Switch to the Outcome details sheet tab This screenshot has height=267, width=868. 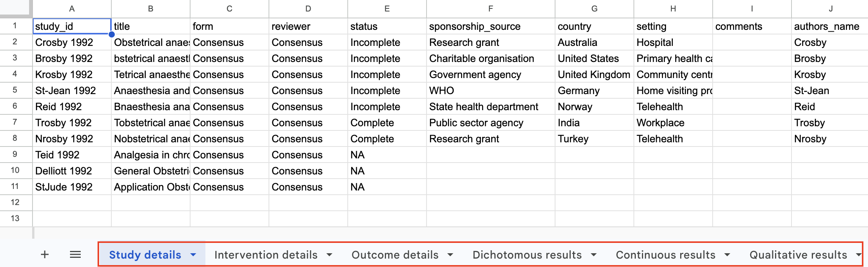395,255
